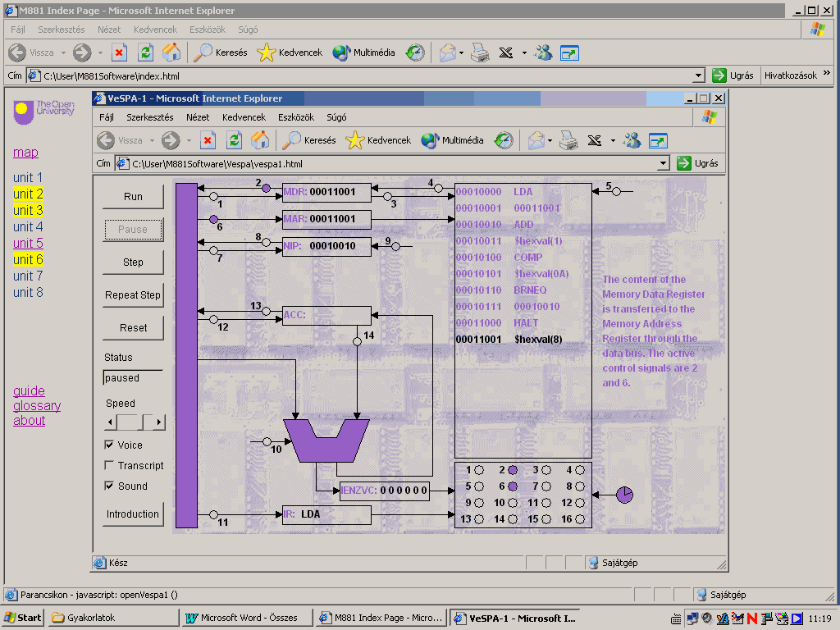The width and height of the screenshot is (840, 630).
Task: Click Forward arrow in VeSPA-1 window toolbar
Action: click(x=171, y=140)
